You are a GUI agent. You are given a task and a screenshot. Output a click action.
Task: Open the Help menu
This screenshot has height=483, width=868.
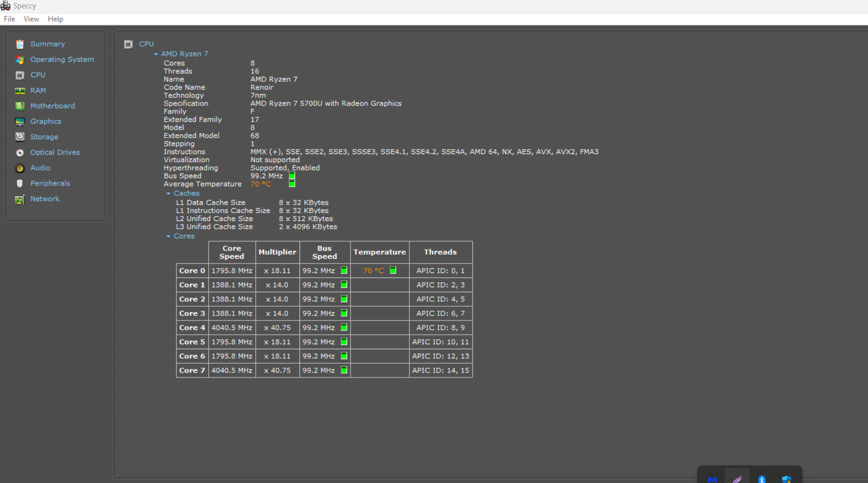(56, 19)
